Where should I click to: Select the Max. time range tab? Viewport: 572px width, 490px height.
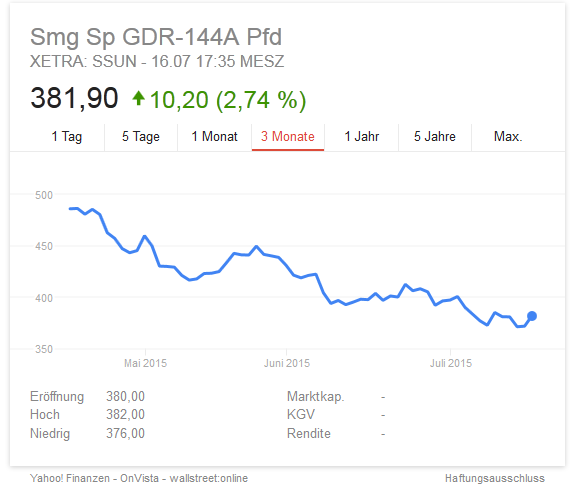point(508,137)
